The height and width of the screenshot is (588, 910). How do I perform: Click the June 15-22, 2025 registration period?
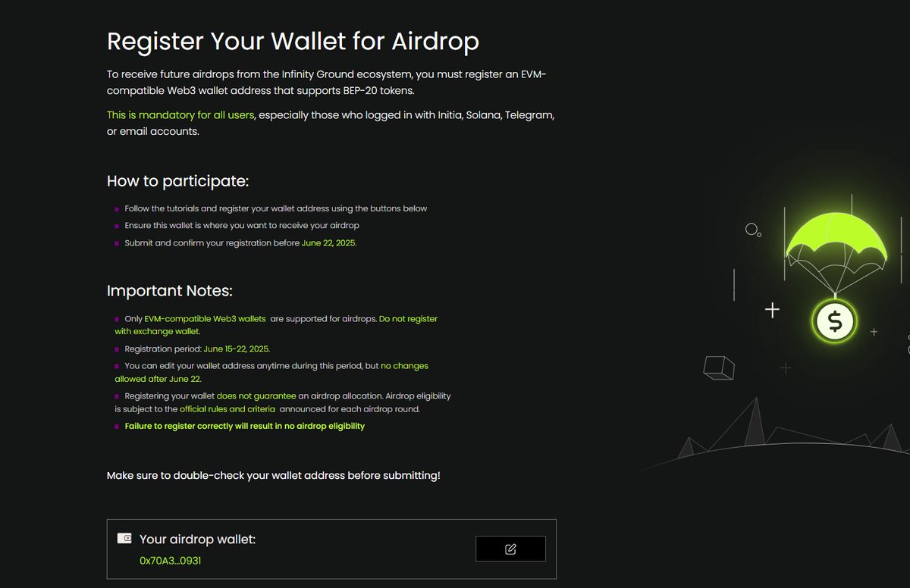click(237, 349)
